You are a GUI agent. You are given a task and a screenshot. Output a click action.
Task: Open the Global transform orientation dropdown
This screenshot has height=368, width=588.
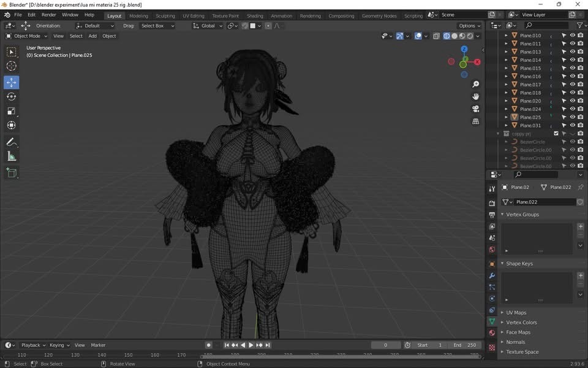tap(208, 26)
